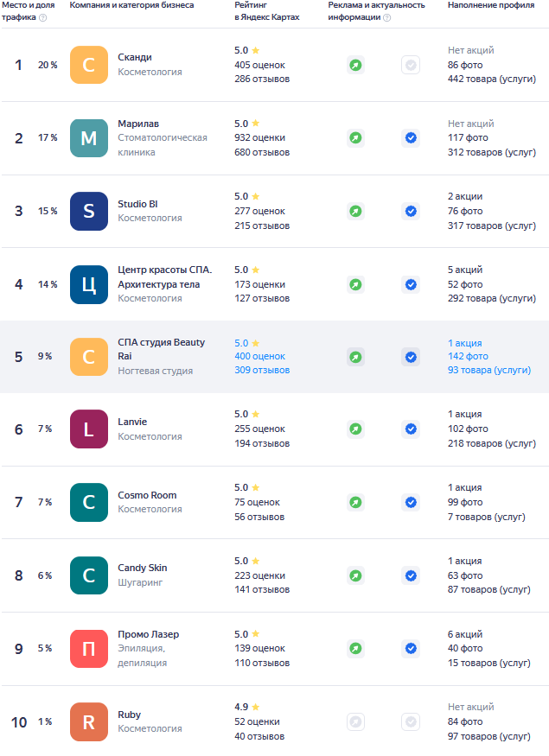Click the grey verification checkmark for Сканди
The width and height of the screenshot is (549, 756).
point(411,65)
